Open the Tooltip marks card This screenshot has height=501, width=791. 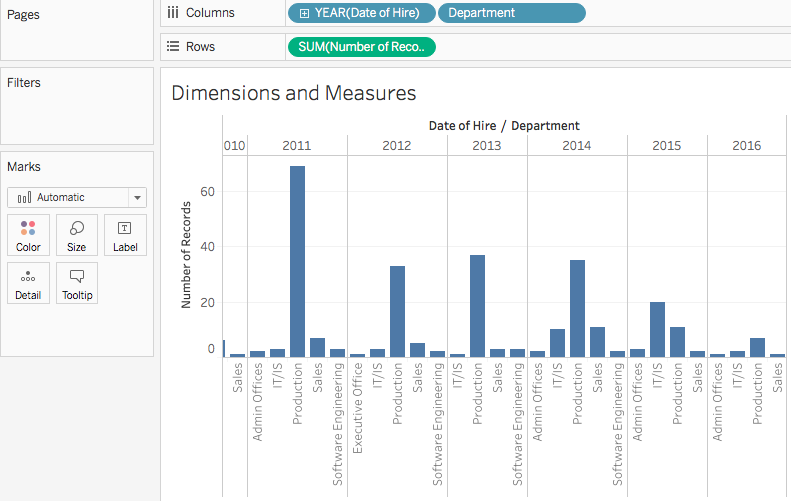(x=77, y=283)
